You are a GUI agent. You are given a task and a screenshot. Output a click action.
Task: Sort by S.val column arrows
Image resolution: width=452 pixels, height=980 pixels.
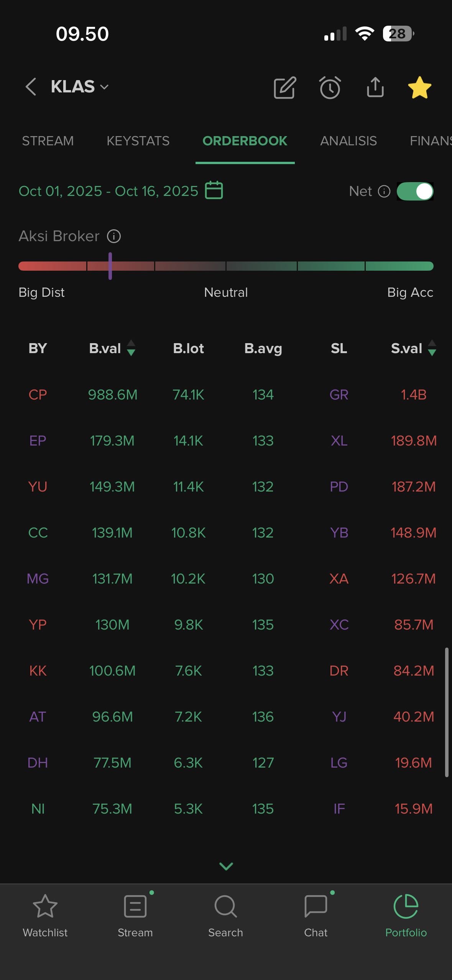(x=432, y=348)
